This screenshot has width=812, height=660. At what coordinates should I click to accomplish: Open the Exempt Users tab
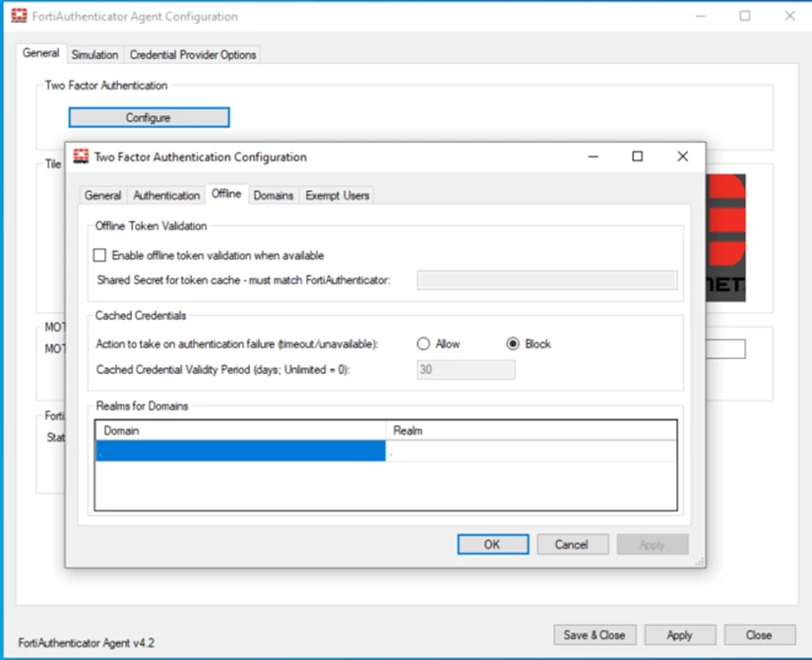tap(338, 195)
